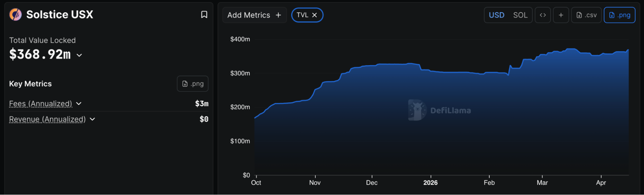This screenshot has width=644, height=195.
Task: Bookmark the Solstice USX protocol
Action: pyautogui.click(x=204, y=15)
